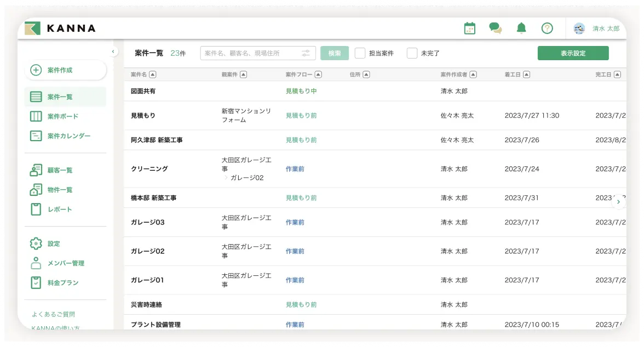Open the 図面共有 project row

click(x=375, y=91)
